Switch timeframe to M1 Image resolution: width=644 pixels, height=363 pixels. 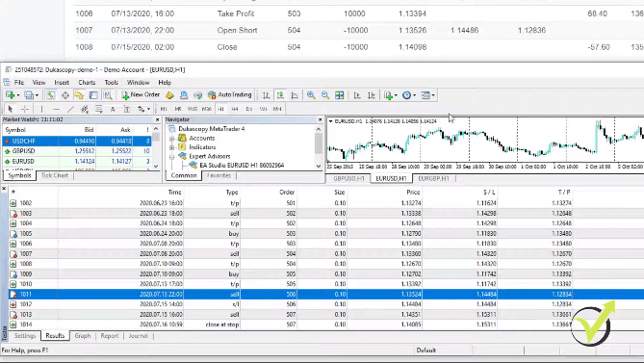[164, 109]
